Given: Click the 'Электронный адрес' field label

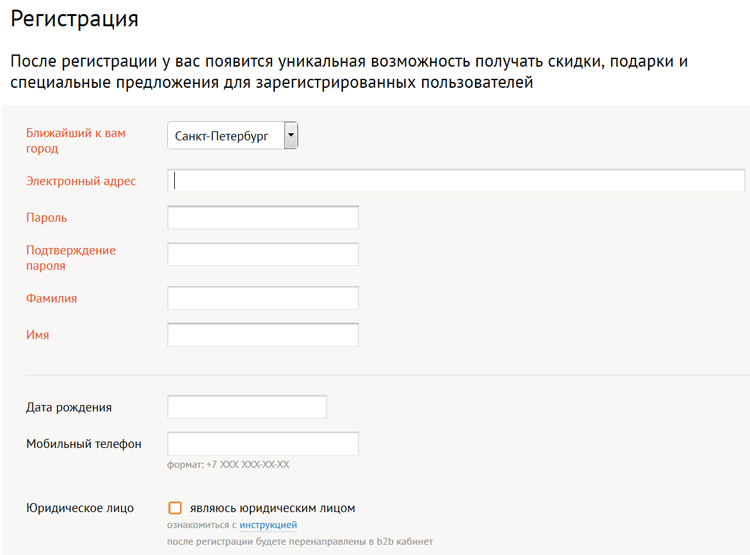Looking at the screenshot, I should (81, 181).
